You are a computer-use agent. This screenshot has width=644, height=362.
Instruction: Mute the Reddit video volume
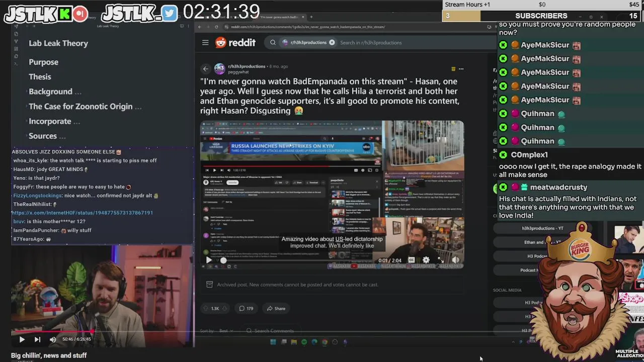(x=455, y=260)
